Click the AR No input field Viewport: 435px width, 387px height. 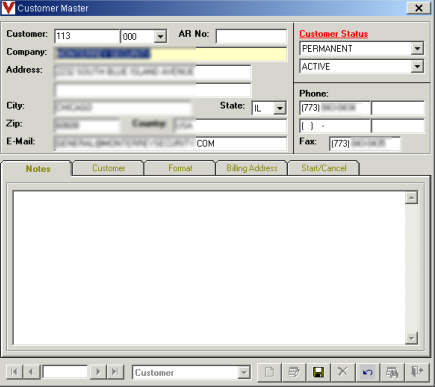[251, 36]
